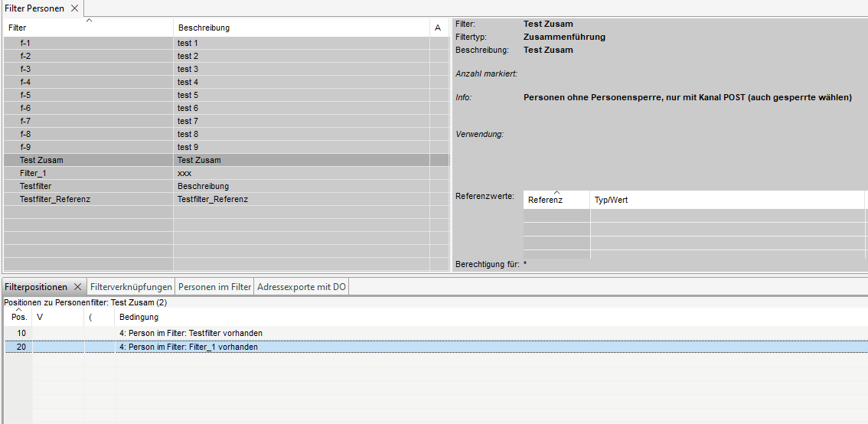This screenshot has height=424, width=868.
Task: Click the A column header in filter list
Action: coord(439,28)
